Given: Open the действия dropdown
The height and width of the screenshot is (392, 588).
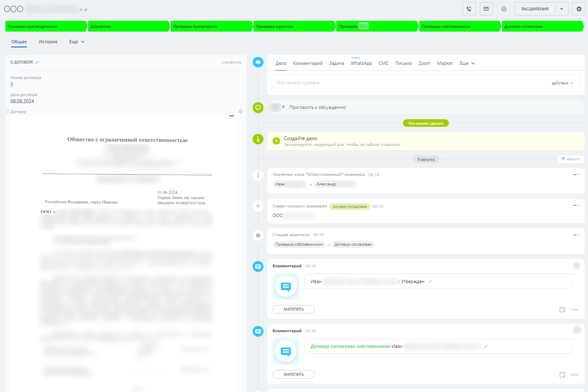Looking at the screenshot, I should 562,83.
